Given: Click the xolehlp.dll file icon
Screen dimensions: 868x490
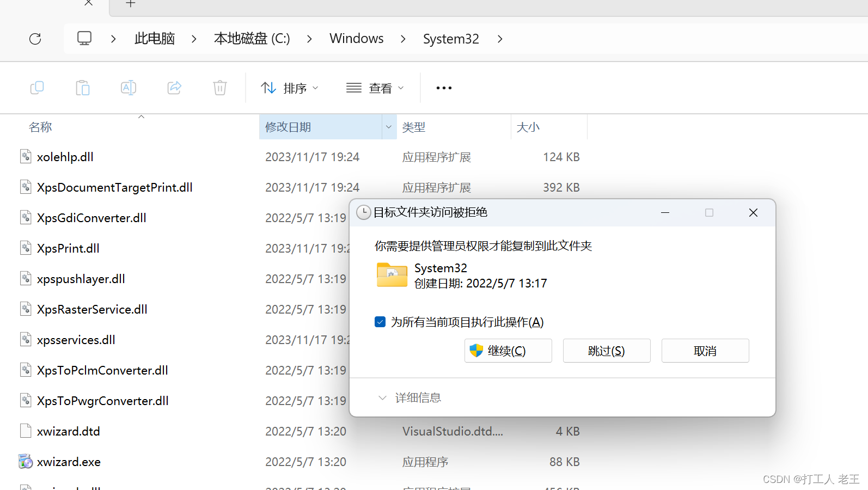Looking at the screenshot, I should click(26, 157).
